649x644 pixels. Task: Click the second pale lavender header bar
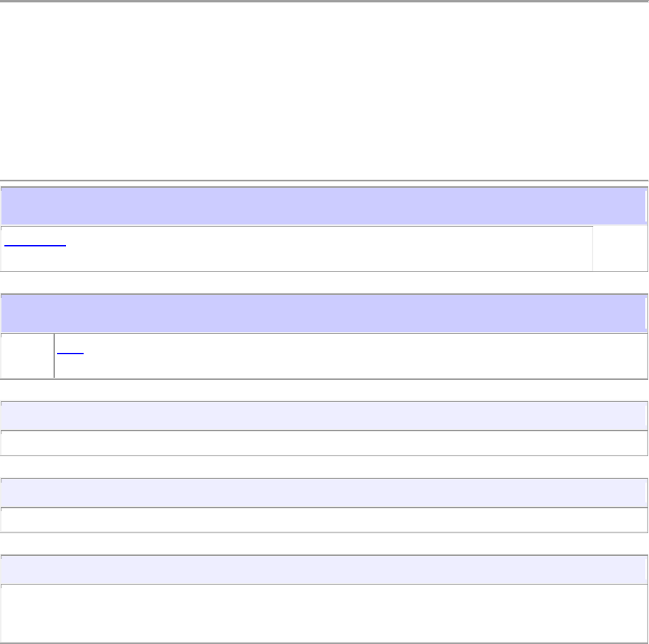click(323, 493)
